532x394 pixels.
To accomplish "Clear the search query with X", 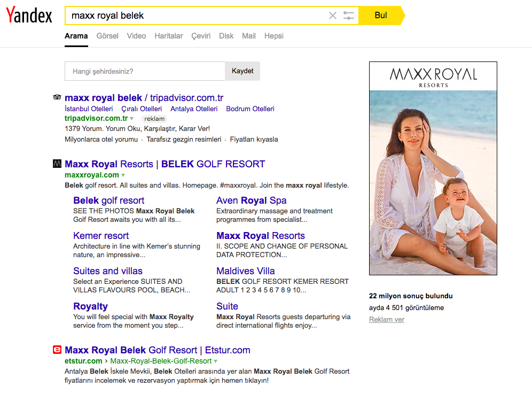I will 332,16.
